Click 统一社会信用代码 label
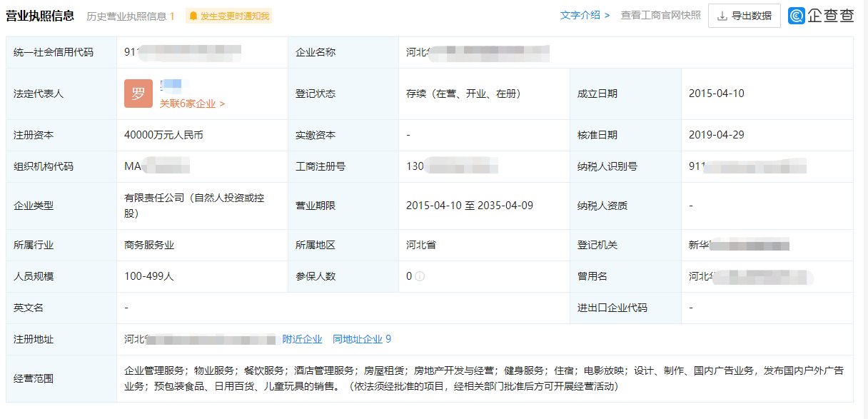 pos(54,52)
